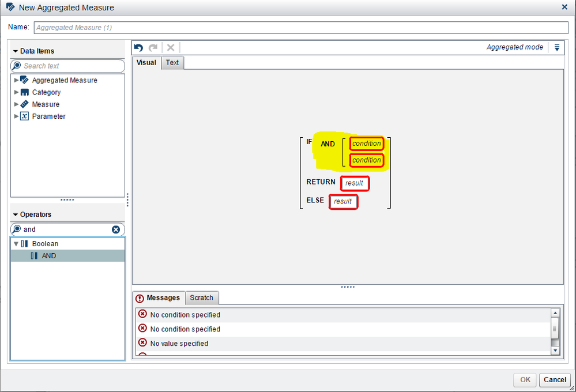Viewport: 576px width, 392px height.
Task: Click the Cancel button
Action: pos(555,380)
